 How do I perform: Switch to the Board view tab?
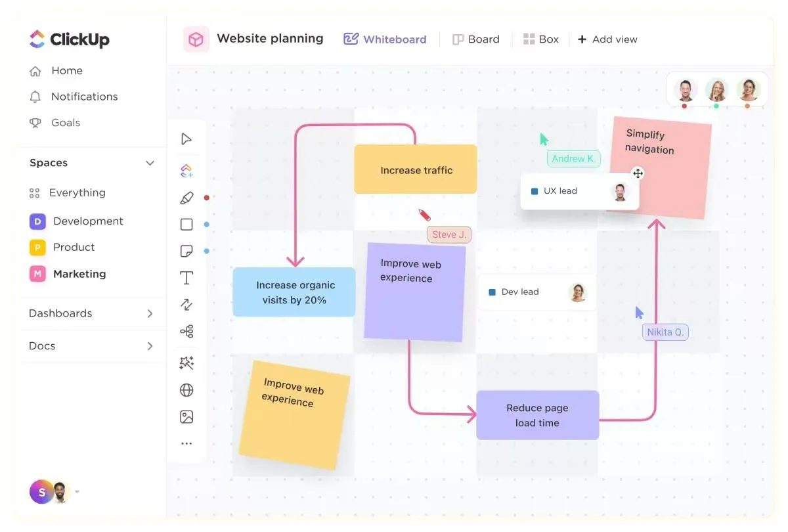476,39
